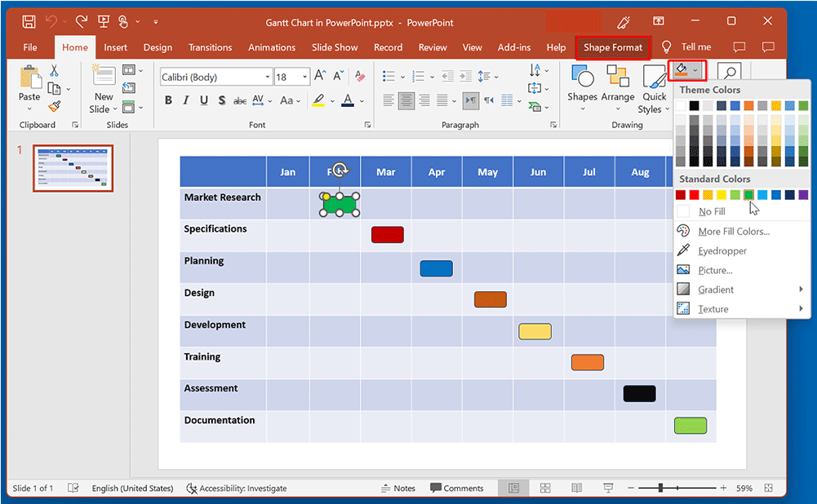817x504 pixels.
Task: Click the Save icon in title bar
Action: pyautogui.click(x=29, y=21)
